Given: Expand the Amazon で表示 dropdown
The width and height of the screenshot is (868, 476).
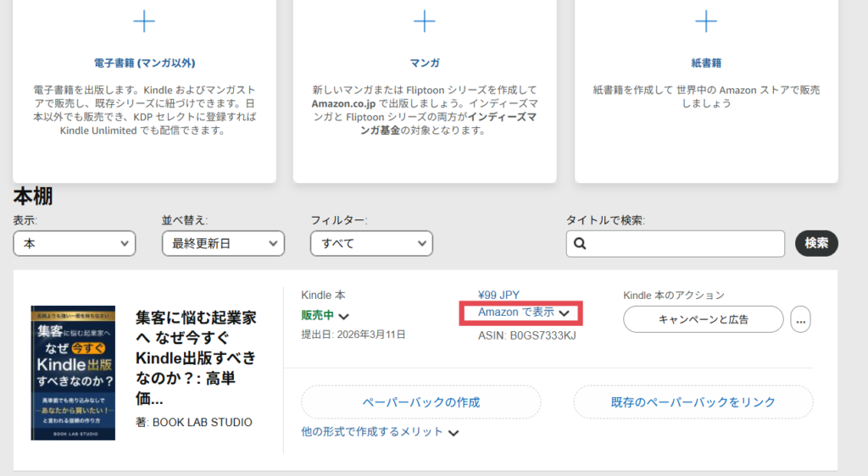Looking at the screenshot, I should click(520, 313).
